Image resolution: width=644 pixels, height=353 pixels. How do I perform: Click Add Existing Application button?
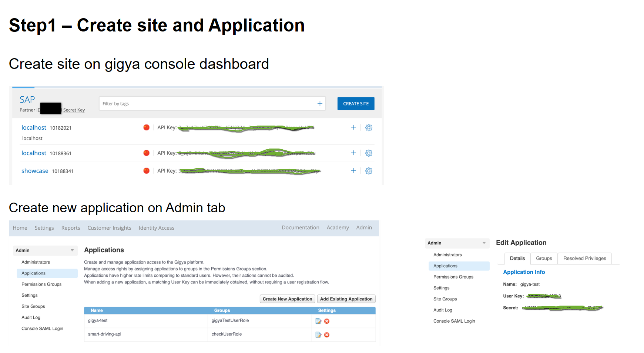(346, 299)
